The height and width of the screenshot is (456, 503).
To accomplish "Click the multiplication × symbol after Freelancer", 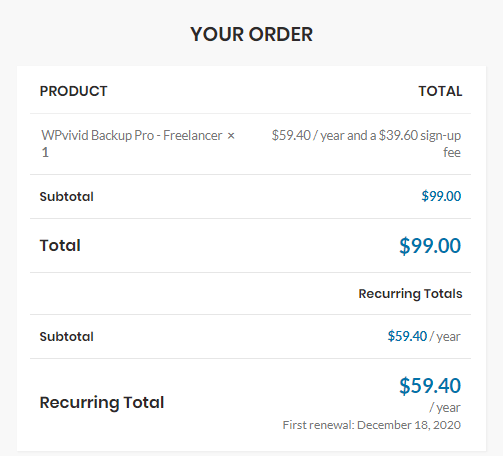I will point(231,136).
